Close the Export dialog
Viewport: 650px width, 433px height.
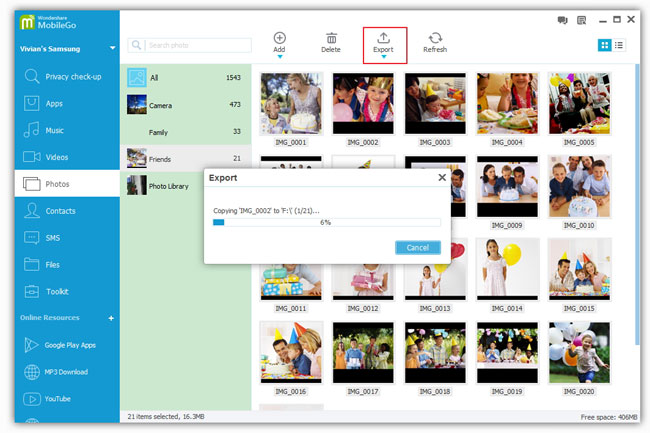tap(442, 177)
